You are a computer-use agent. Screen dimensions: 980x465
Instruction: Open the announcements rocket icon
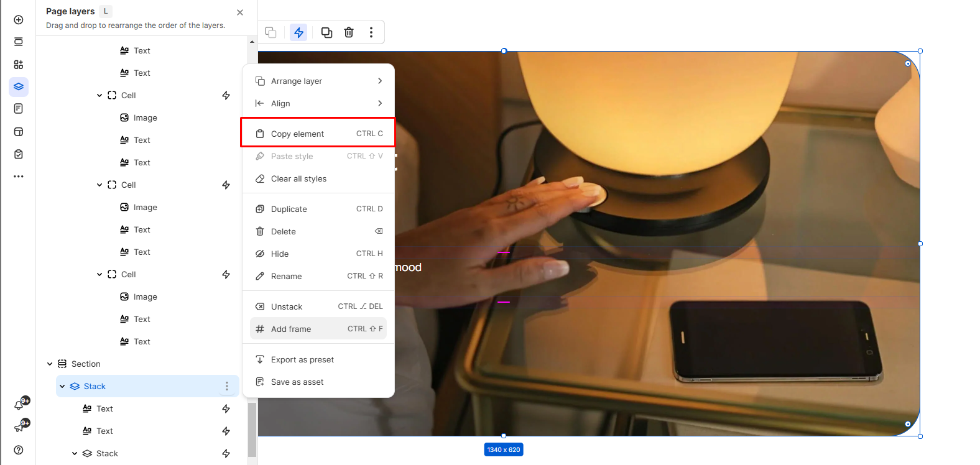click(x=19, y=428)
